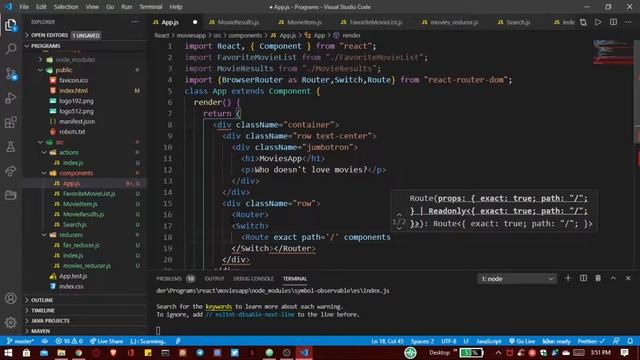Maximize the panel with up chevron
640x360 pixels.
point(613,278)
